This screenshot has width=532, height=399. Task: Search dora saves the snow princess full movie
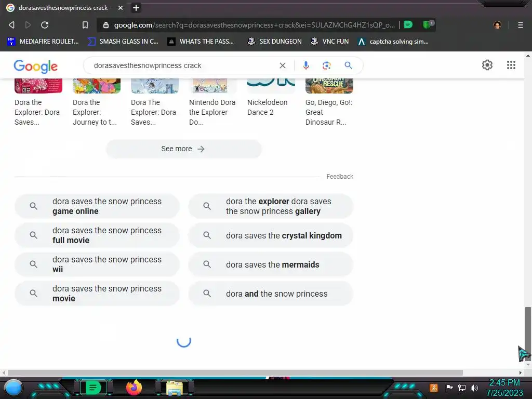click(97, 235)
